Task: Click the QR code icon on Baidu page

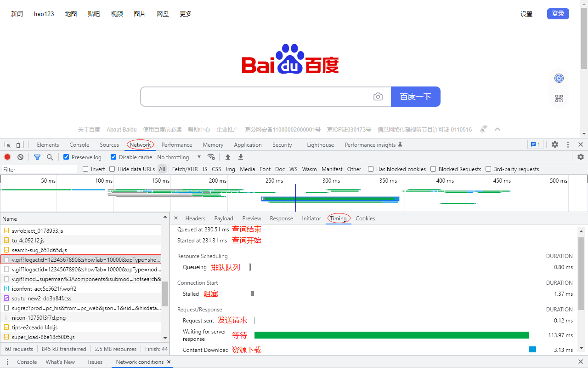Action: point(559,98)
